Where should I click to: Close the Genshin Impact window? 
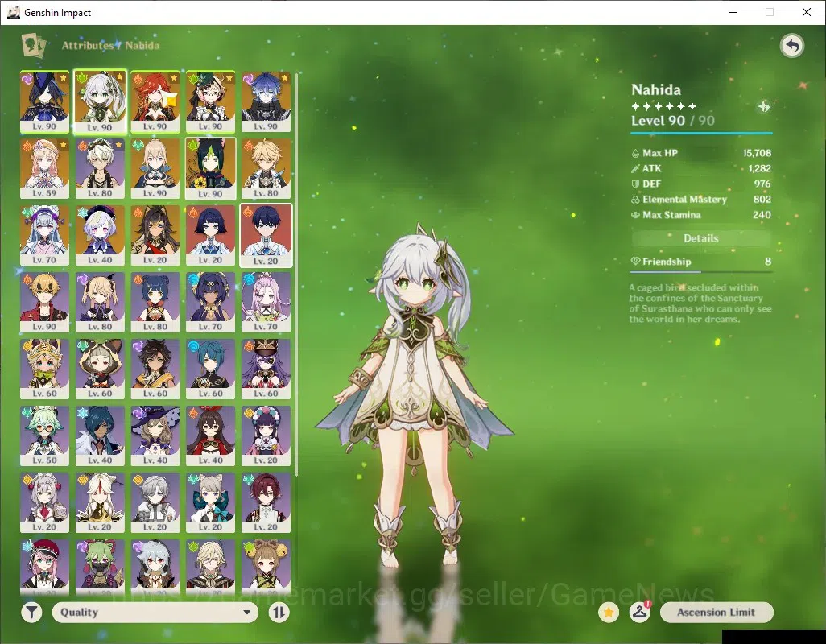(807, 12)
